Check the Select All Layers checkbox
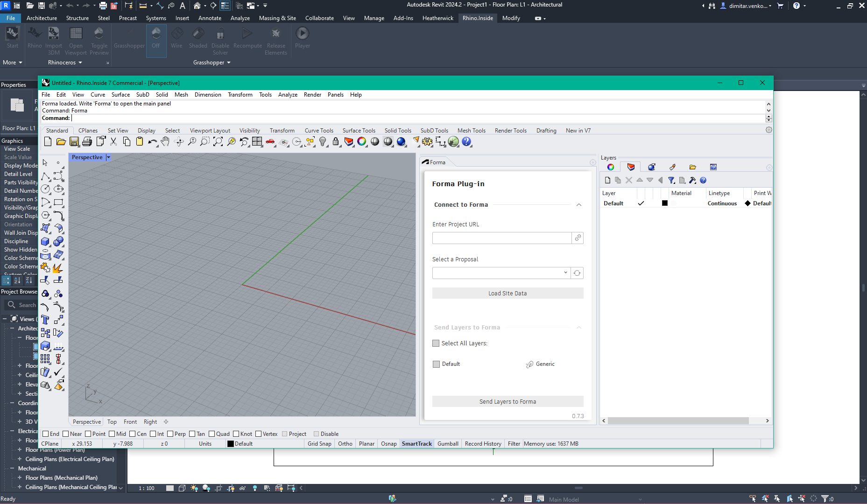The height and width of the screenshot is (504, 867). [x=436, y=343]
